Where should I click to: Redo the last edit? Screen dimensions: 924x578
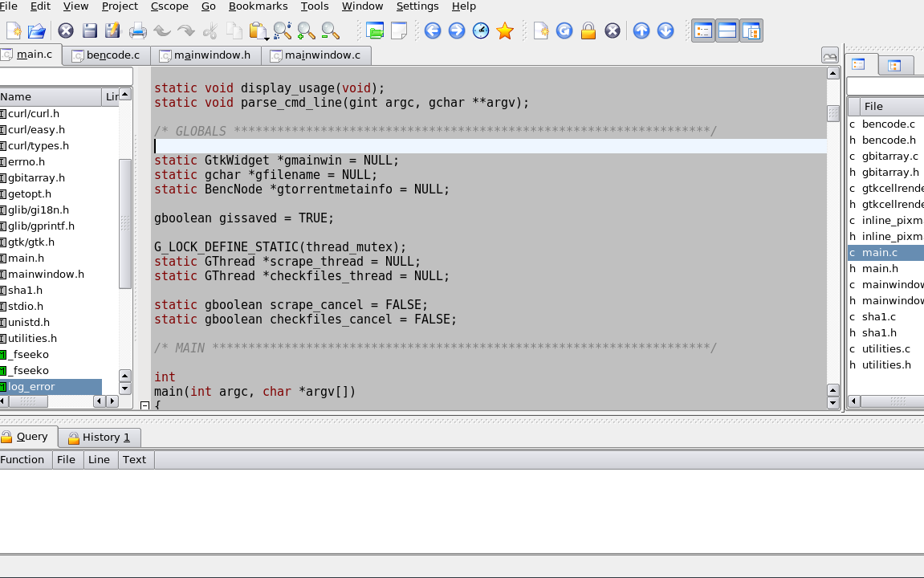186,31
